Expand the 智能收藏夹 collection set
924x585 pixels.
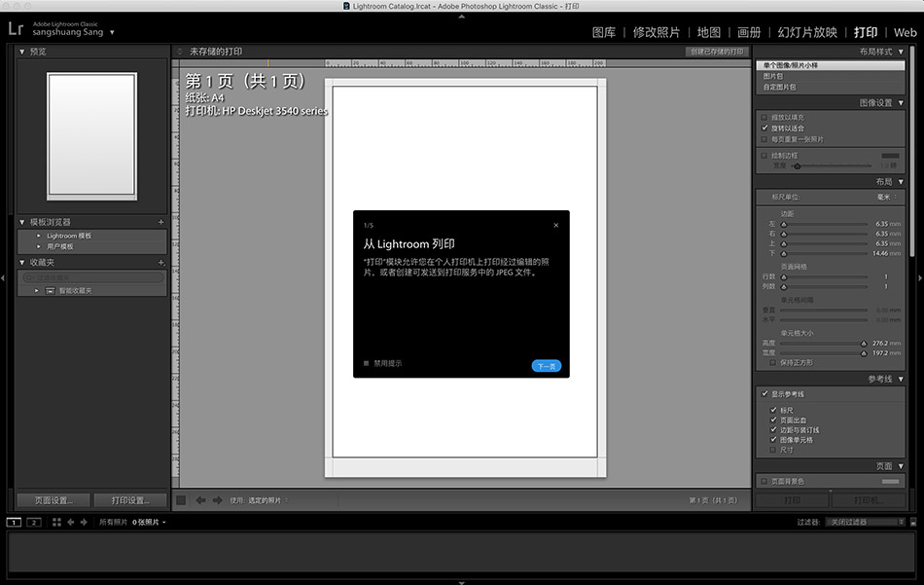37,291
